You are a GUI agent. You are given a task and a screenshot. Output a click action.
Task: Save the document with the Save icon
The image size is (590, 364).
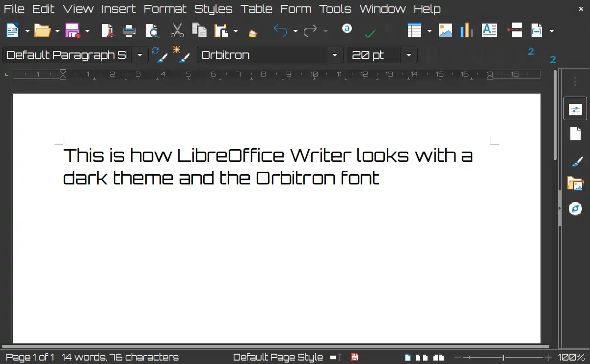72,31
